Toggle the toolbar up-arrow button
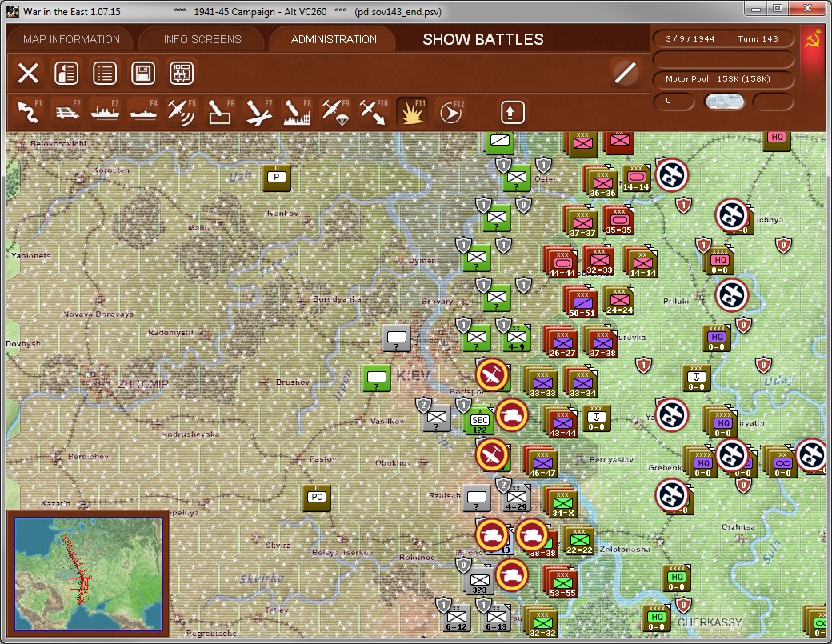 512,112
